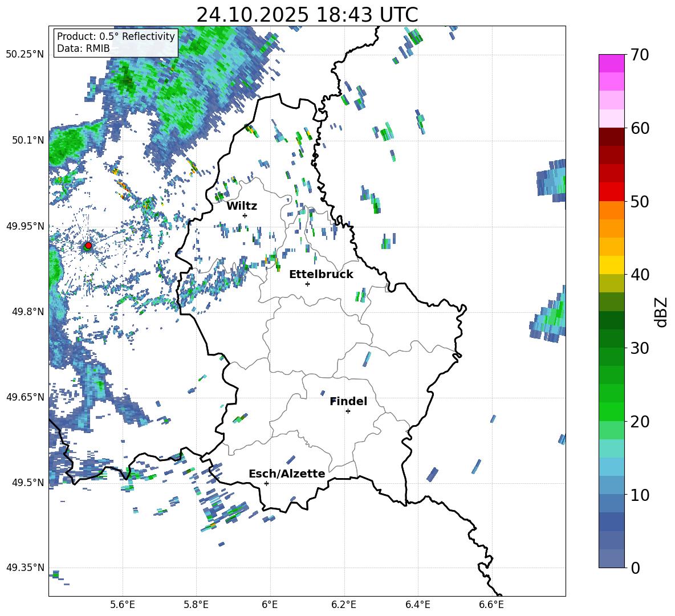Click the Data: RMIB text

click(x=83, y=48)
